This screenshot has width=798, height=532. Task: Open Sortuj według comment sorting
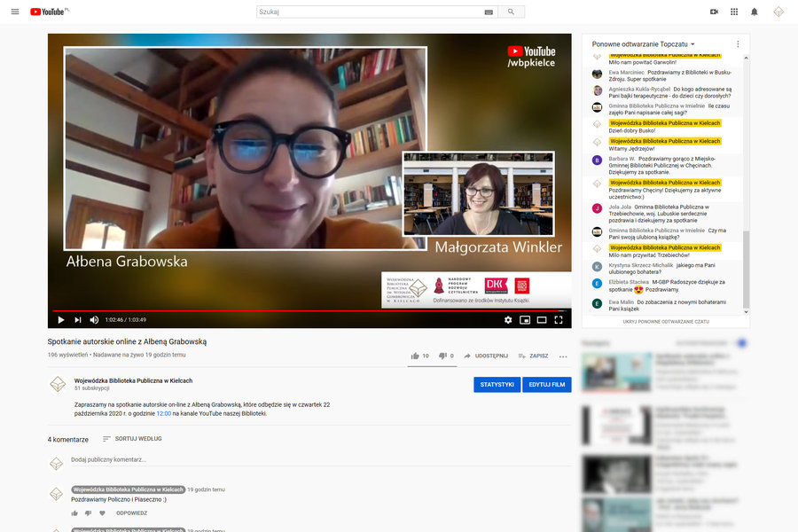[132, 438]
